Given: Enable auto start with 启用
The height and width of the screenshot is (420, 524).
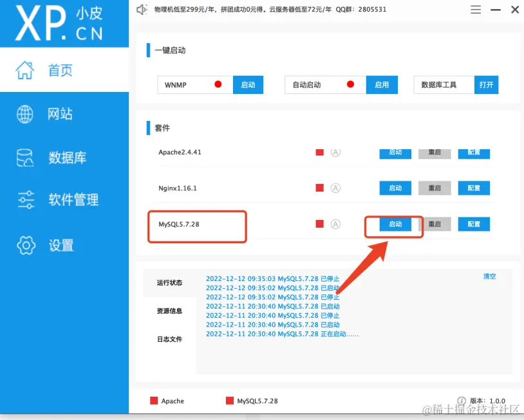Looking at the screenshot, I should click(x=382, y=85).
